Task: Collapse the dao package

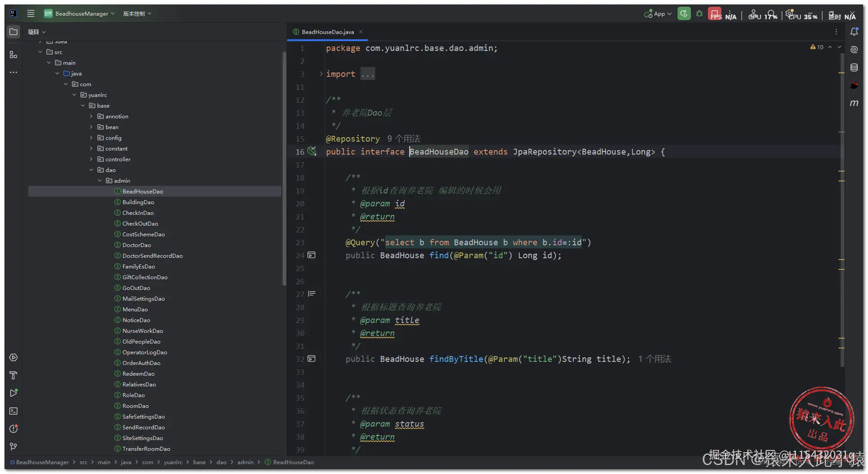Action: click(91, 170)
